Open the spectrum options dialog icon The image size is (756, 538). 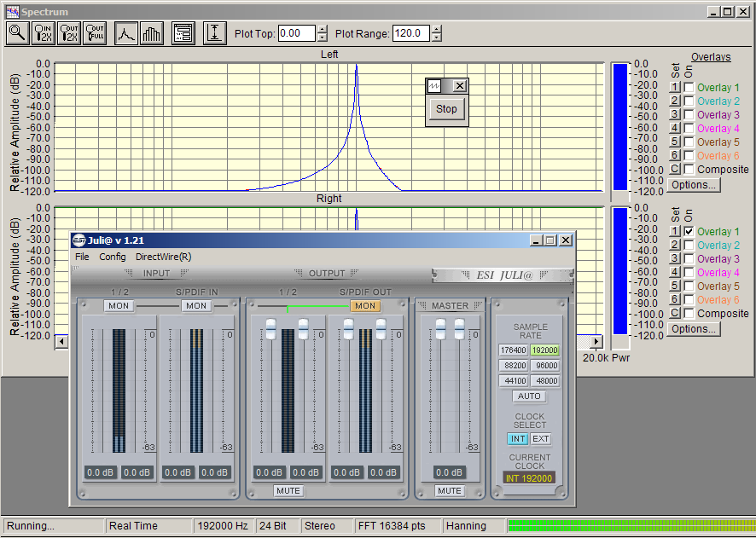pos(183,33)
